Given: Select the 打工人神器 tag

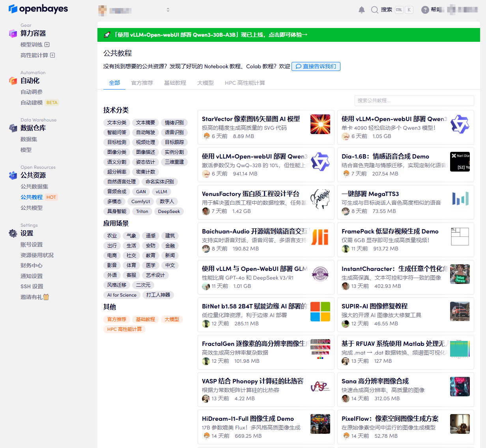Looking at the screenshot, I should click(x=158, y=295).
